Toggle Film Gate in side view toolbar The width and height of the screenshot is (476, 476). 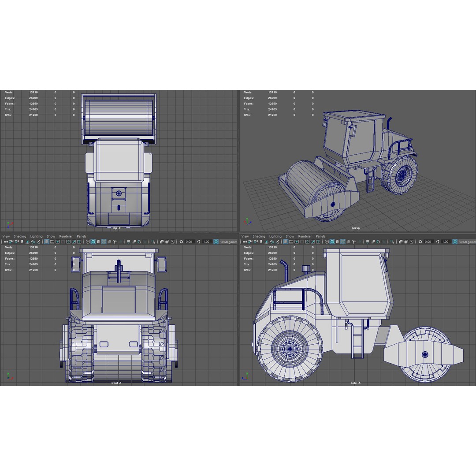pos(291,242)
